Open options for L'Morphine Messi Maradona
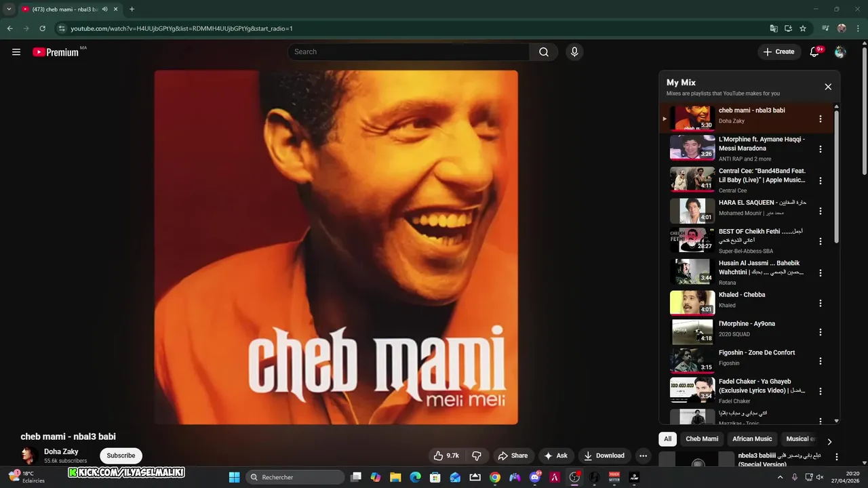The height and width of the screenshot is (488, 868). [x=820, y=149]
